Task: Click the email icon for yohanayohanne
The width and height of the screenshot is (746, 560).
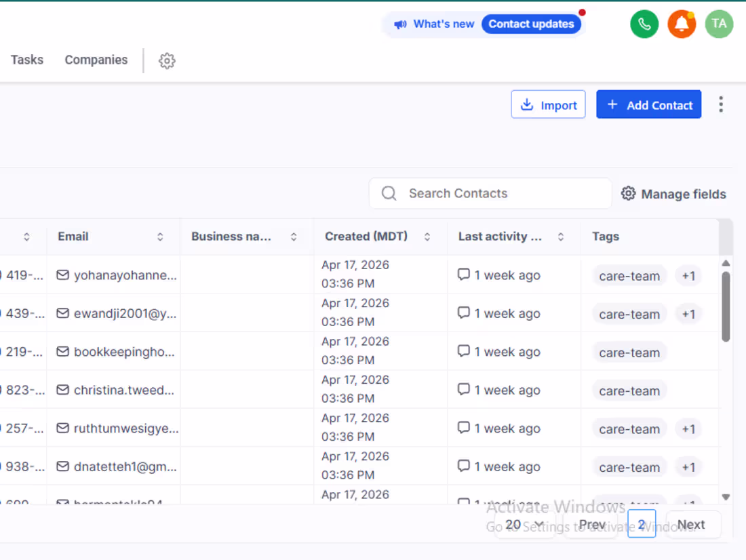Action: point(63,275)
